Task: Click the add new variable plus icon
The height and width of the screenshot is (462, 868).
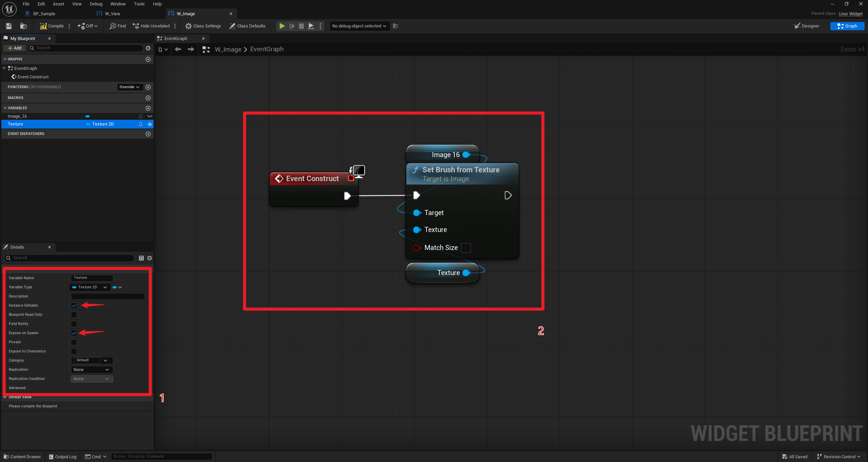Action: (x=148, y=108)
